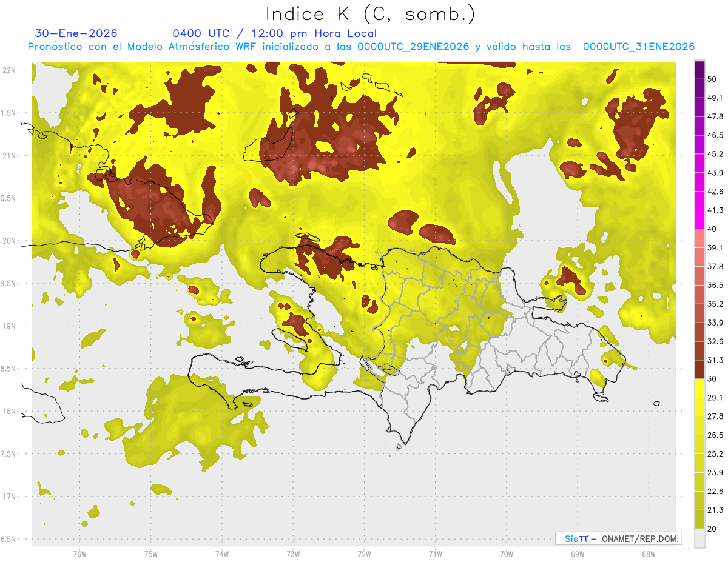Click colorbar value '30'
The image size is (728, 562).
click(x=712, y=379)
